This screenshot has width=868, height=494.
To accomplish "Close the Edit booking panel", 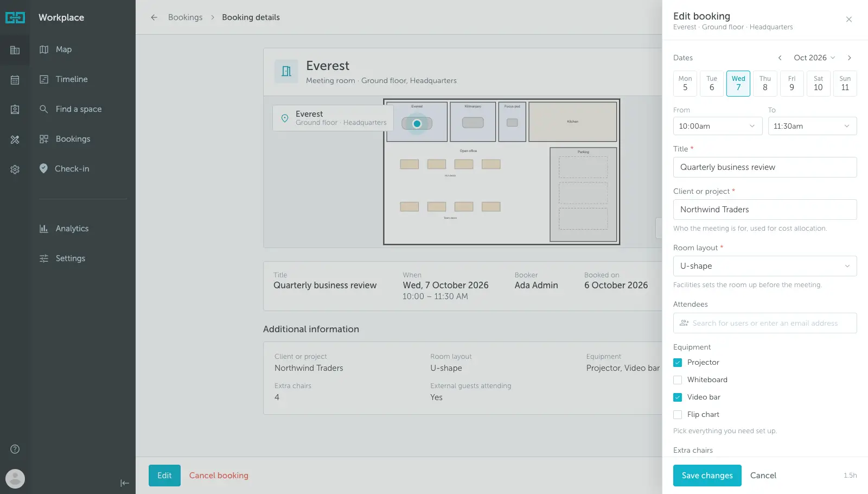I will [849, 20].
